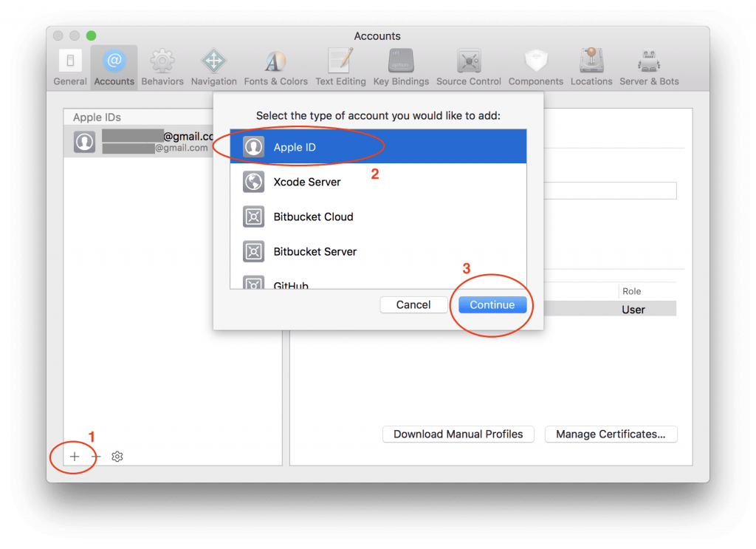Viewport: 756px width, 549px height.
Task: Open Manage Certificates dialog
Action: (x=611, y=434)
